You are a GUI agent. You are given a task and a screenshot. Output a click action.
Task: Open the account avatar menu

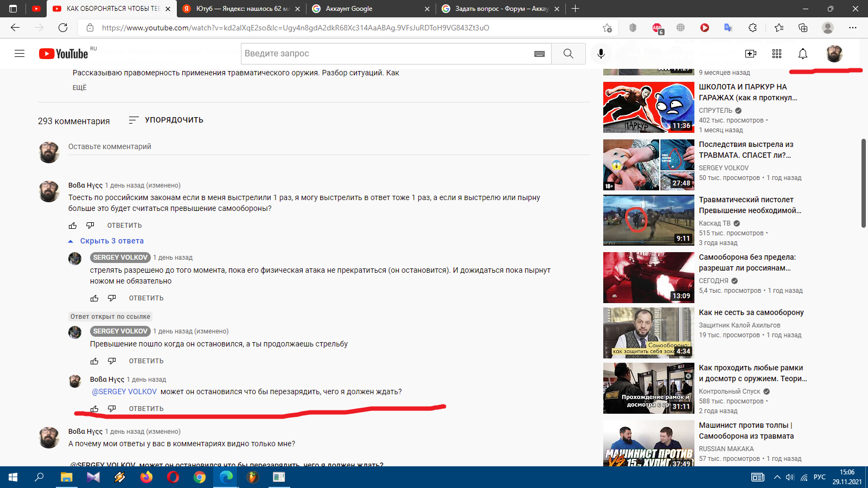[834, 54]
